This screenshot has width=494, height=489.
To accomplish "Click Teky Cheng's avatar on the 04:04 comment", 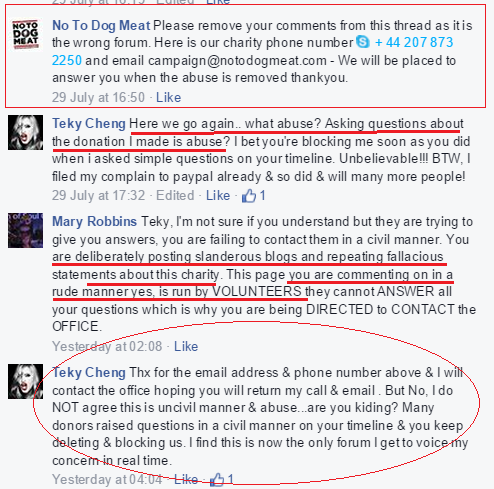I will pyautogui.click(x=25, y=381).
